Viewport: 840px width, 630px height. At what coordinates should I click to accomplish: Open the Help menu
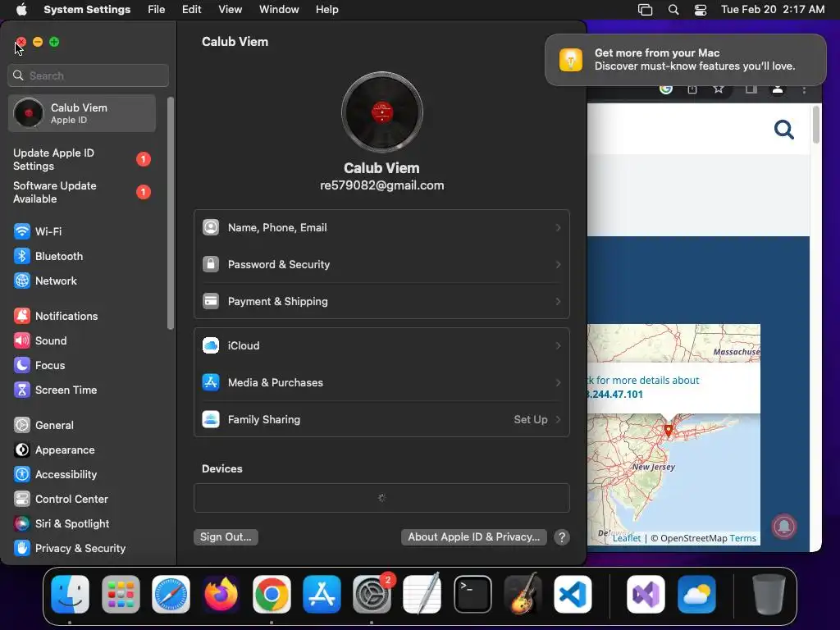(326, 9)
